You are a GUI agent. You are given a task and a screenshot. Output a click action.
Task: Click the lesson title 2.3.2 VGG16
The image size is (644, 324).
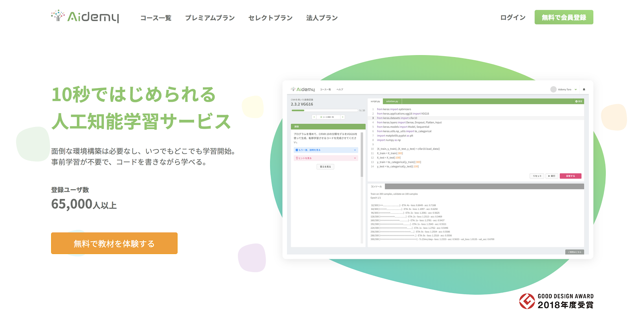tap(302, 104)
